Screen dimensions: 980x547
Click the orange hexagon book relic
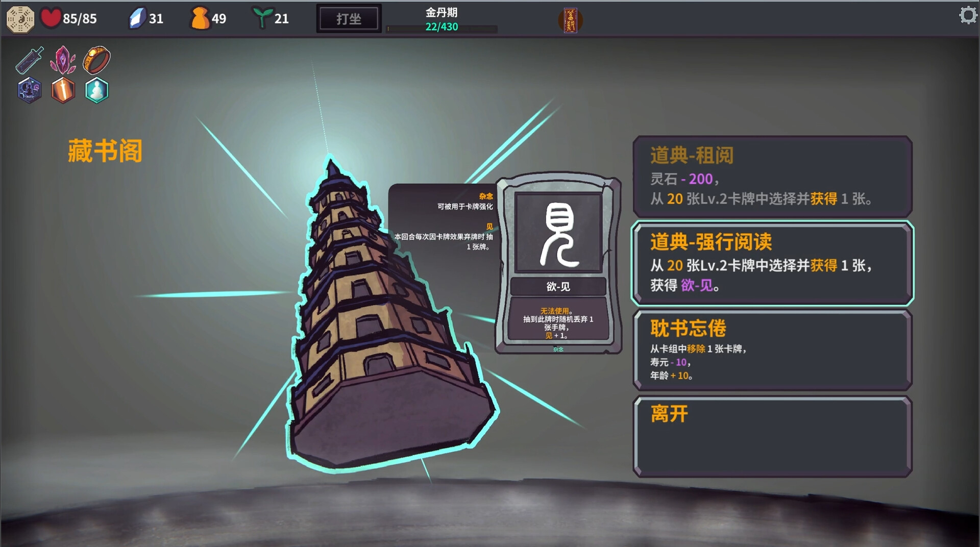point(63,90)
